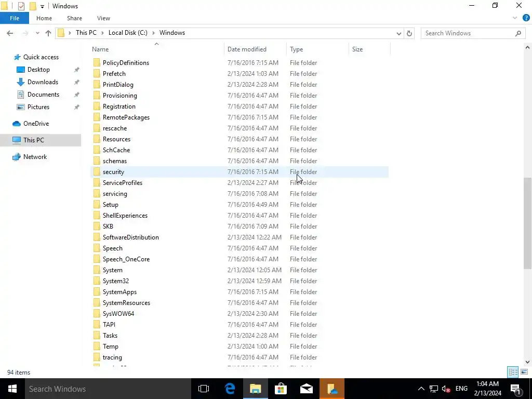Open the Mail app on taskbar
The width and height of the screenshot is (532, 399).
307,389
